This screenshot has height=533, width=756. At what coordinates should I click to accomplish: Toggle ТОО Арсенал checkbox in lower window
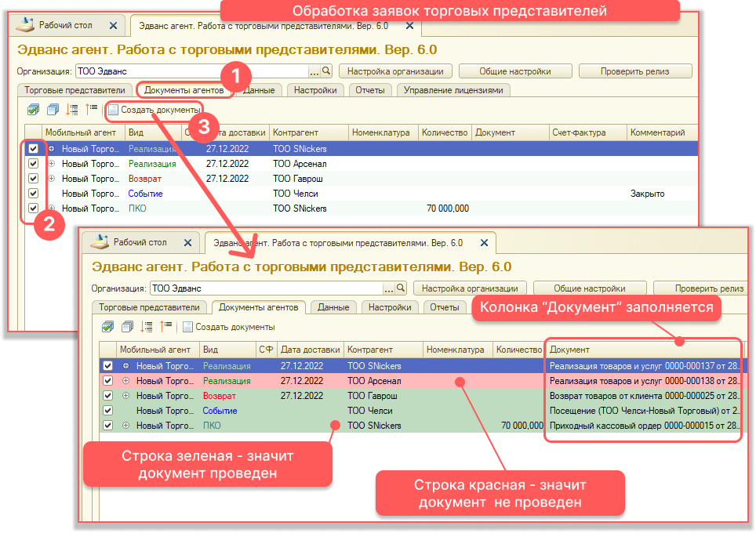[x=107, y=381]
